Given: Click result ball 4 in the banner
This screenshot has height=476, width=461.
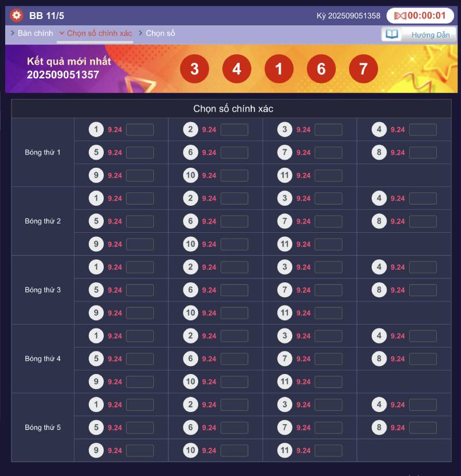Looking at the screenshot, I should click(236, 69).
